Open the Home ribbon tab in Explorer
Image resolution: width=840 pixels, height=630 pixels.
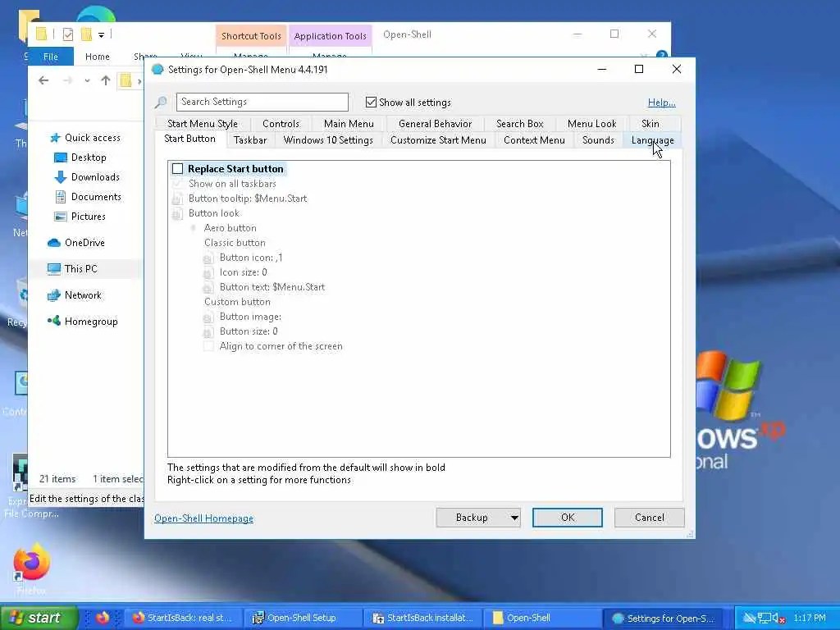tap(97, 57)
